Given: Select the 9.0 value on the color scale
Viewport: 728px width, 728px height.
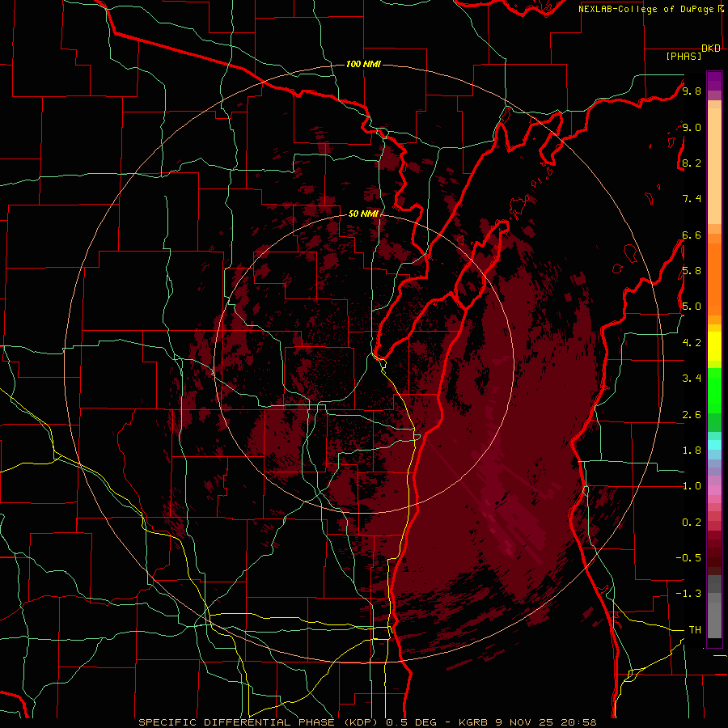Looking at the screenshot, I should (692, 127).
